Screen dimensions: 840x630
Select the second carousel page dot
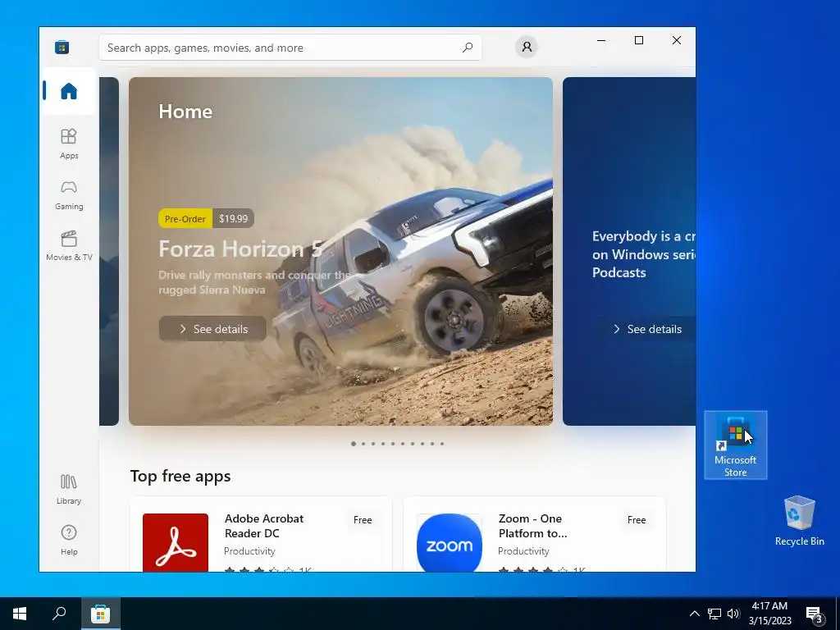click(363, 444)
